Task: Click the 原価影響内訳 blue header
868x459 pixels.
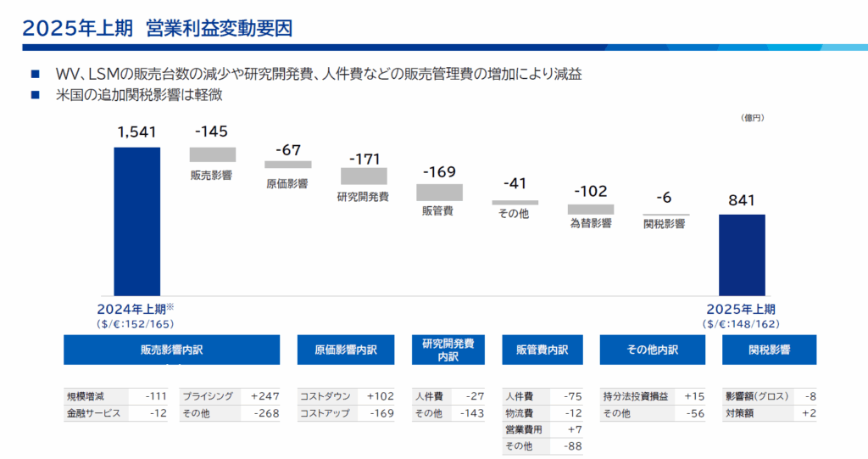Action: click(346, 350)
